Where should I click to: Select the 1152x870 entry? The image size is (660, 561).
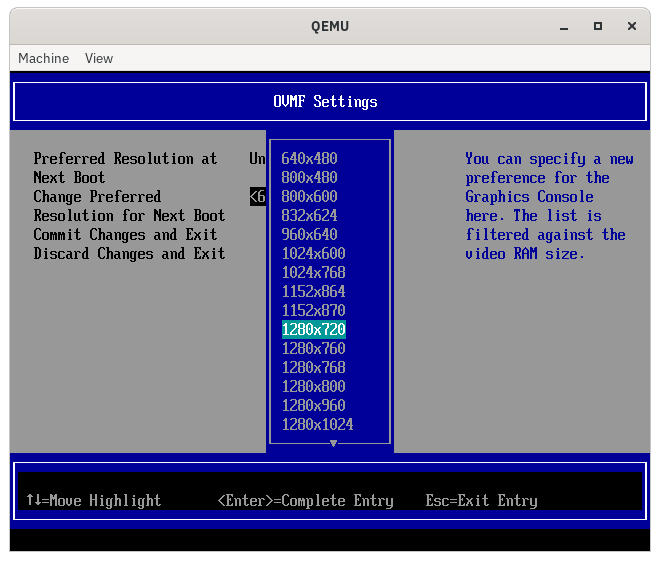(x=314, y=311)
